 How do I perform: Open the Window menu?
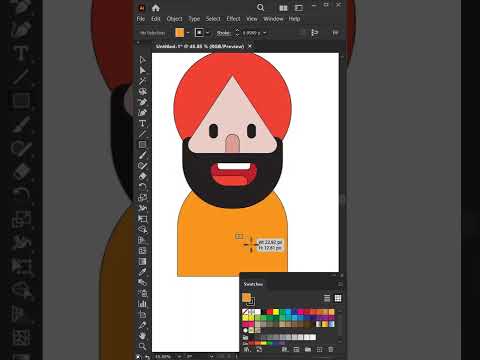(x=273, y=19)
